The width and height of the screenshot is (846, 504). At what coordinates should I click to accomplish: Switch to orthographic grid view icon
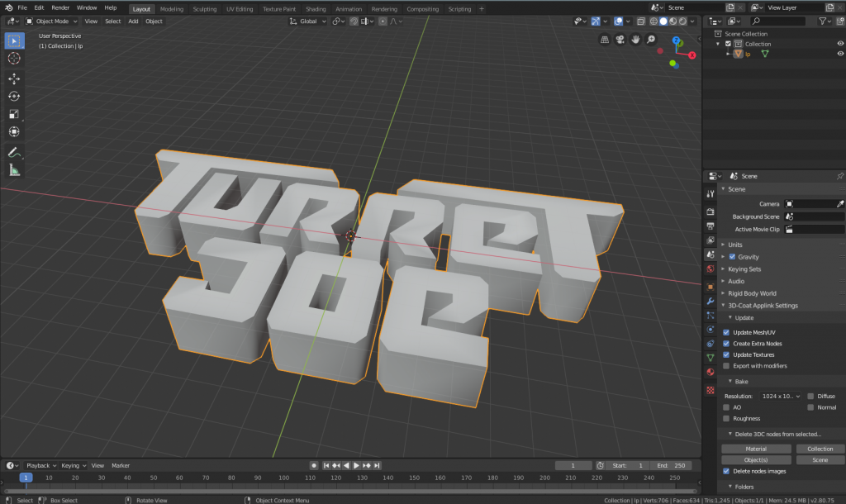(x=605, y=40)
